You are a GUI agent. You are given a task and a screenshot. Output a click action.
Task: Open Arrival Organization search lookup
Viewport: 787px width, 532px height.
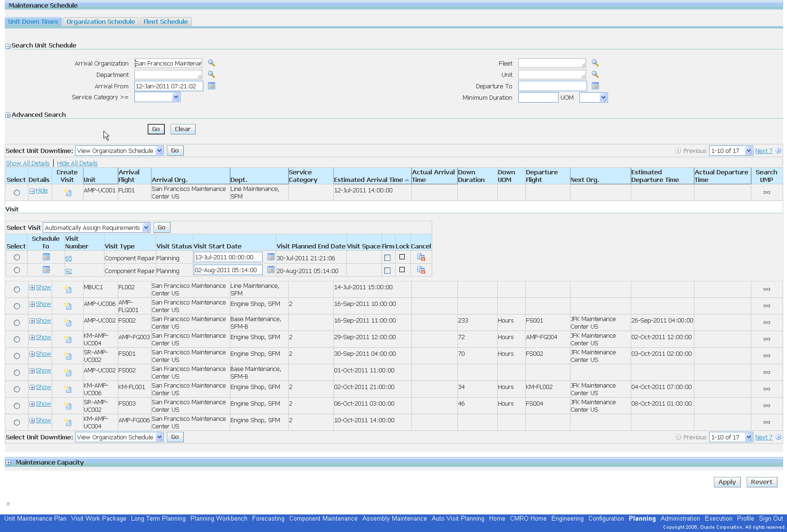[x=211, y=63]
